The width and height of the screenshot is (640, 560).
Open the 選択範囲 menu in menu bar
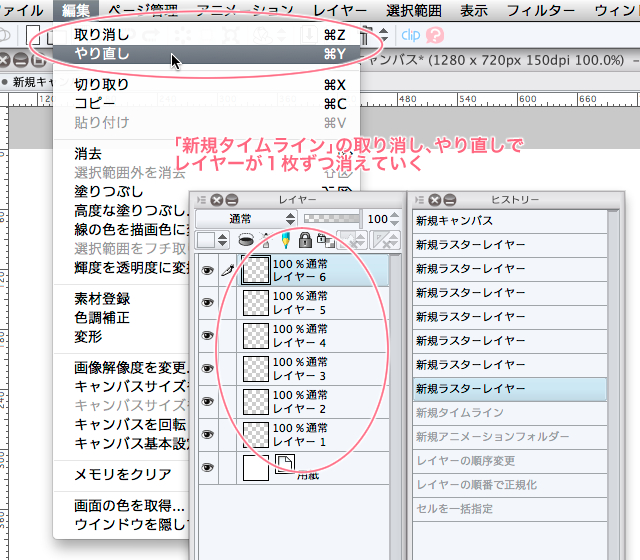click(x=414, y=11)
